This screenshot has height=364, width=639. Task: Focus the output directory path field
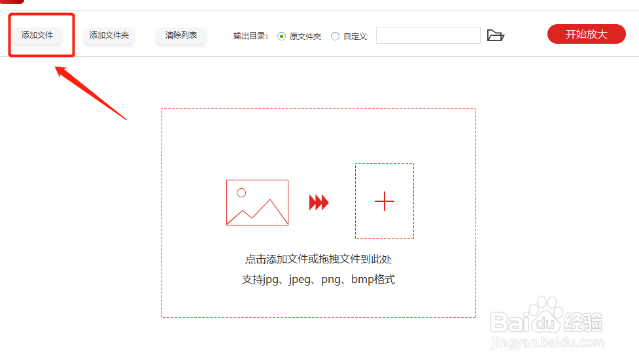[x=428, y=35]
